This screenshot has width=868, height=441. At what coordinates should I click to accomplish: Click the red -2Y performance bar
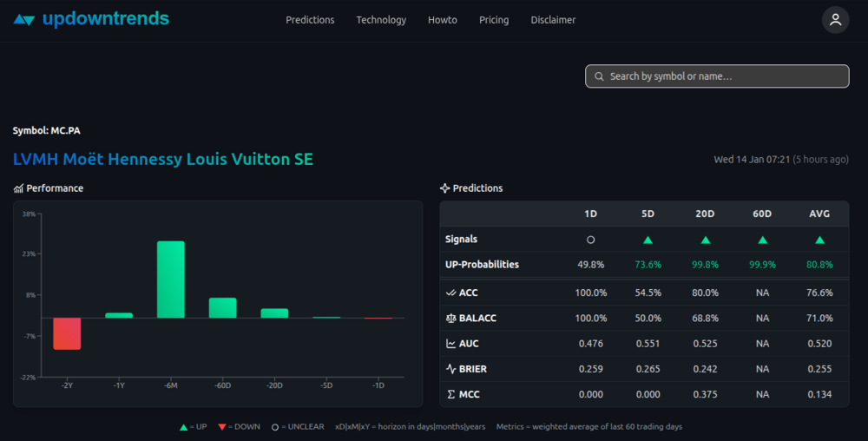[x=67, y=333]
